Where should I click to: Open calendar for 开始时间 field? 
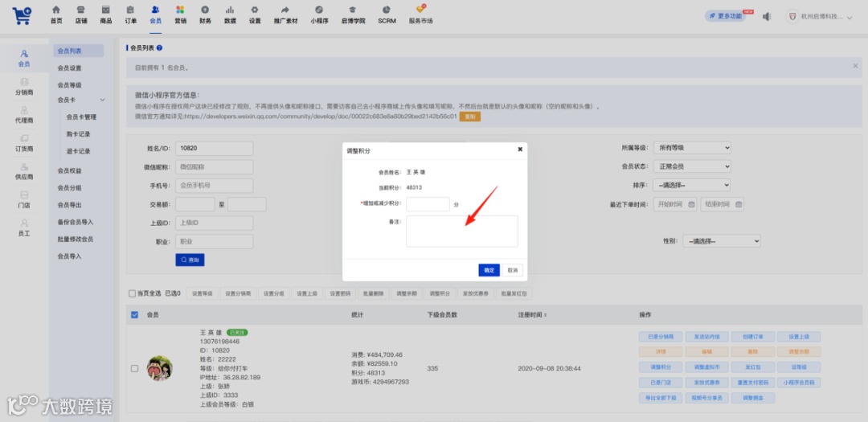click(691, 204)
